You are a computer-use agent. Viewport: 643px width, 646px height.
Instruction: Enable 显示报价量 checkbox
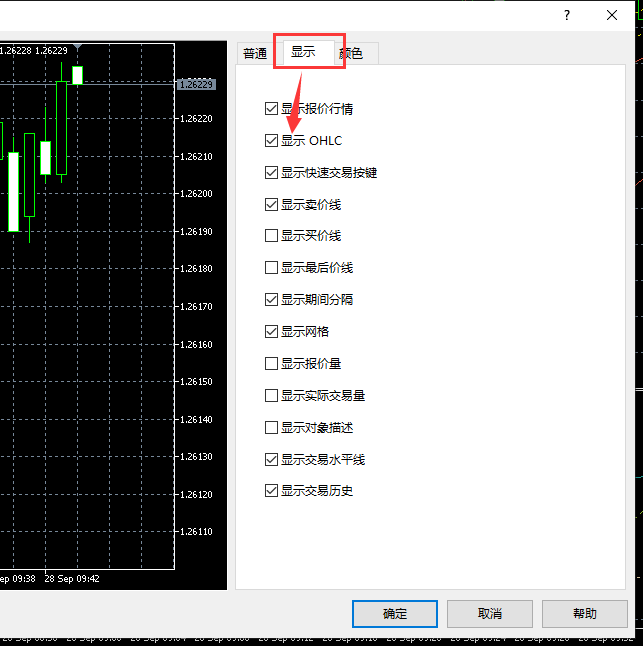[x=271, y=364]
